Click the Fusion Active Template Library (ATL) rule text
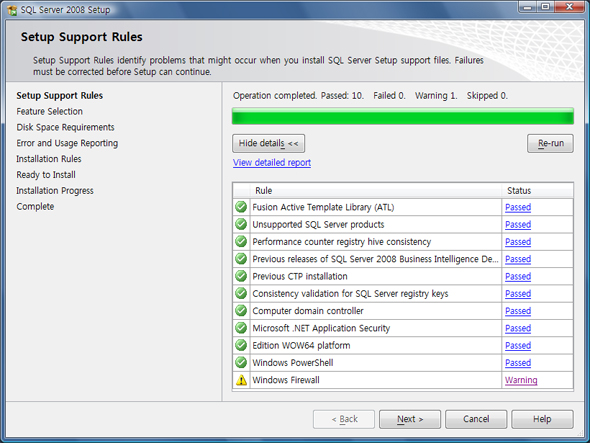The image size is (590, 443). 323,207
